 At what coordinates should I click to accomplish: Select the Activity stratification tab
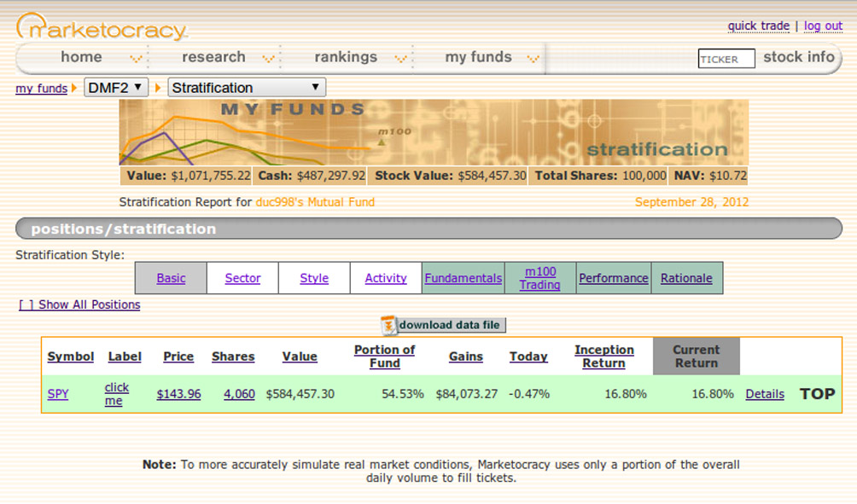click(x=386, y=278)
